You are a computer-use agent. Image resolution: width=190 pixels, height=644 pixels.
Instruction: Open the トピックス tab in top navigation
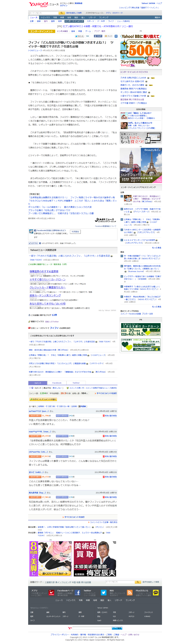[x=45, y=17]
